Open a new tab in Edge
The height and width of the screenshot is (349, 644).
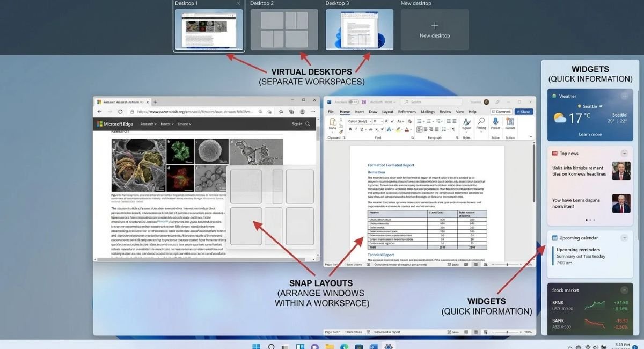click(x=155, y=102)
